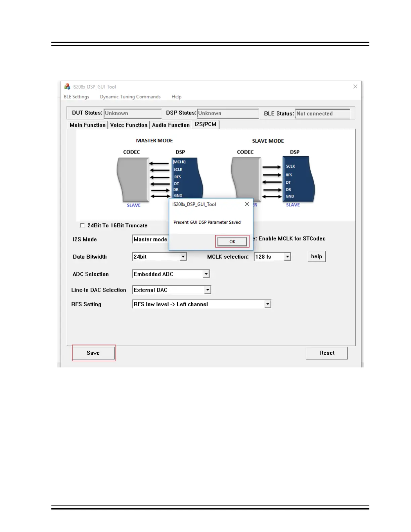Screen dimensions: 411x532
Task: Click the DUT Status Unknown field
Action: pyautogui.click(x=133, y=113)
